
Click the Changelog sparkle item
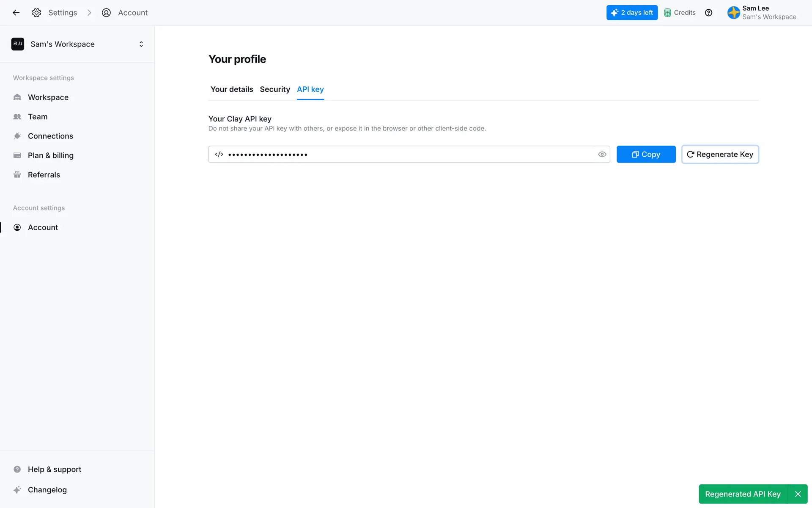(47, 490)
